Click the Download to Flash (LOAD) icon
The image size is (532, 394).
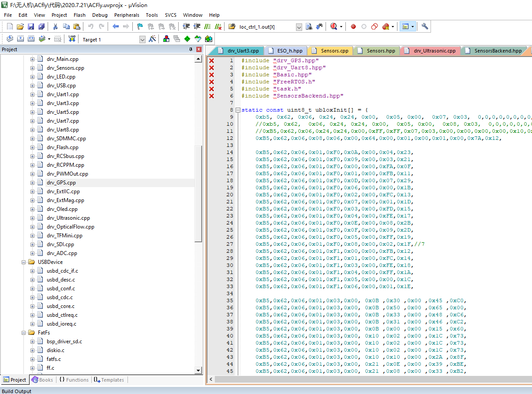tap(72, 39)
